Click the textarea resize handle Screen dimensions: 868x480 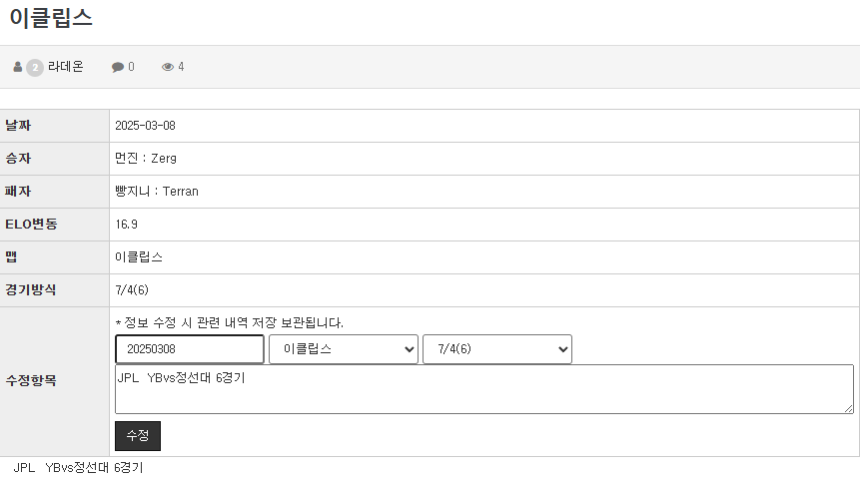pos(849,409)
